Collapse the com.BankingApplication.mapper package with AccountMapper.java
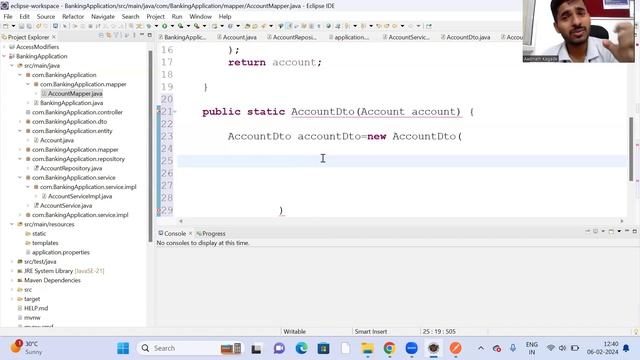This screenshot has width=640, height=360. [x=28, y=84]
